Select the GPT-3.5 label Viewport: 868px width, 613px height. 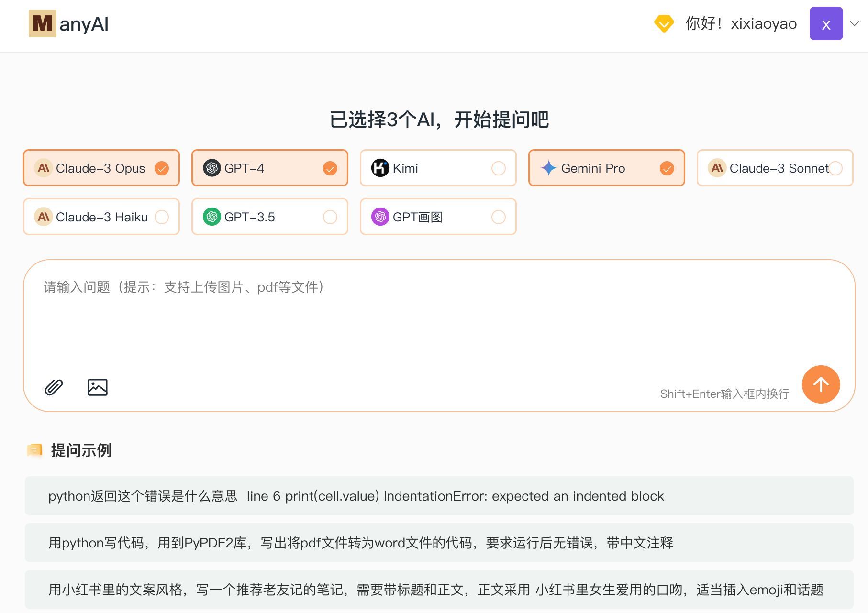pos(249,217)
